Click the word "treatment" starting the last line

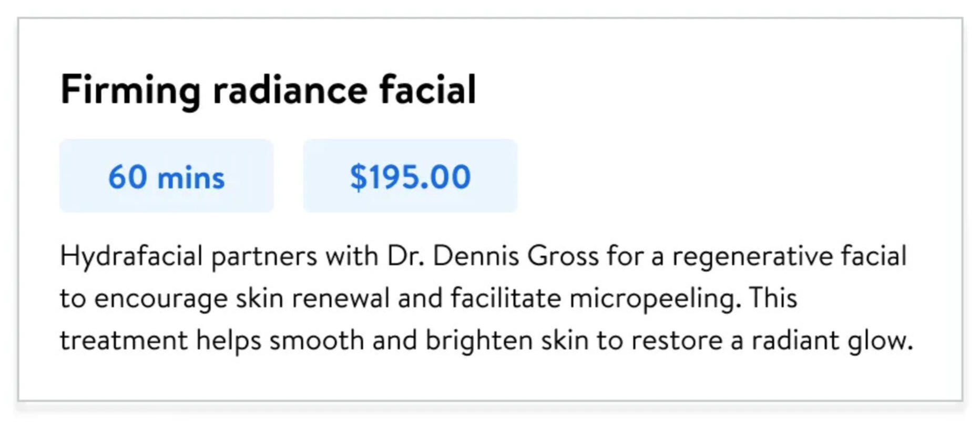click(x=124, y=341)
